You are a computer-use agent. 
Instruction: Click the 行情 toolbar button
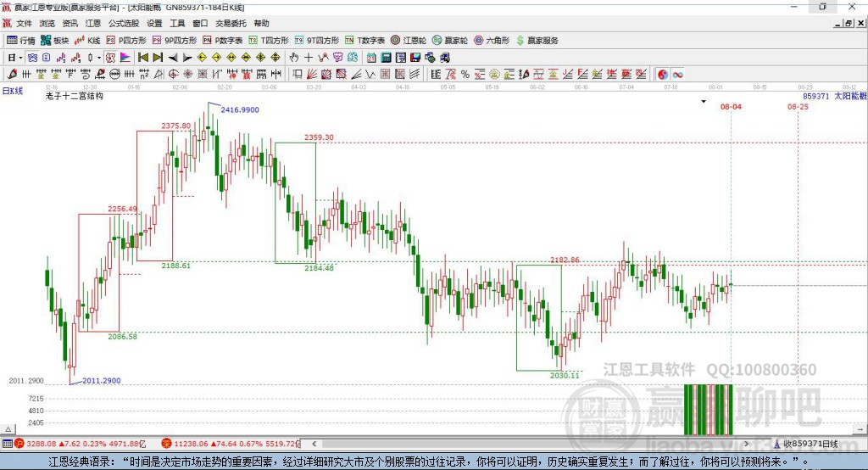click(x=20, y=41)
